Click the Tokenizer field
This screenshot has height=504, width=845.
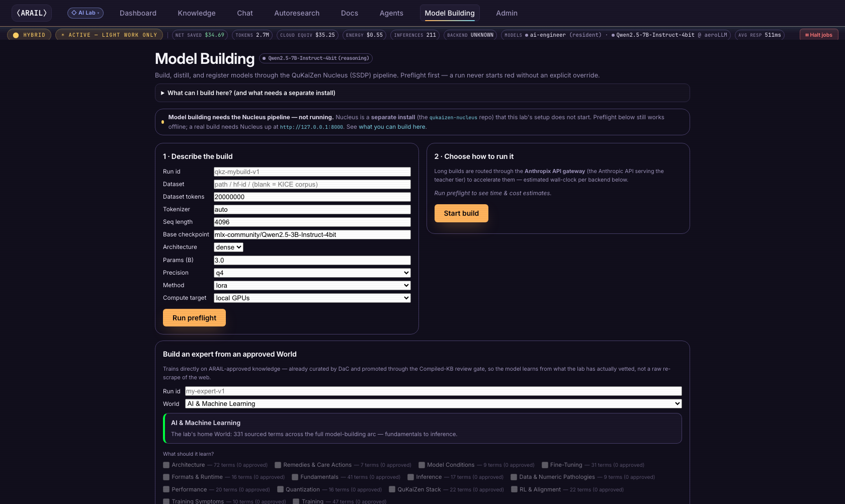pos(312,210)
